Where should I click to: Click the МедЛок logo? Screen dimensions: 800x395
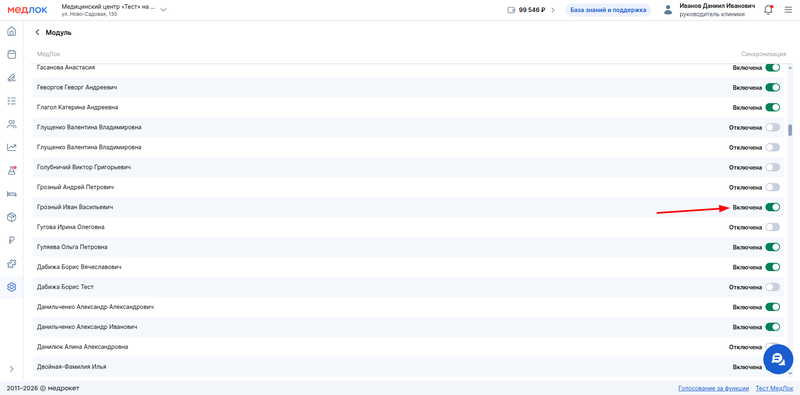pos(27,10)
